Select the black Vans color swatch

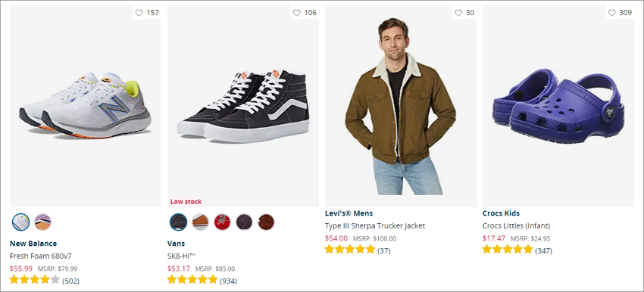[178, 222]
